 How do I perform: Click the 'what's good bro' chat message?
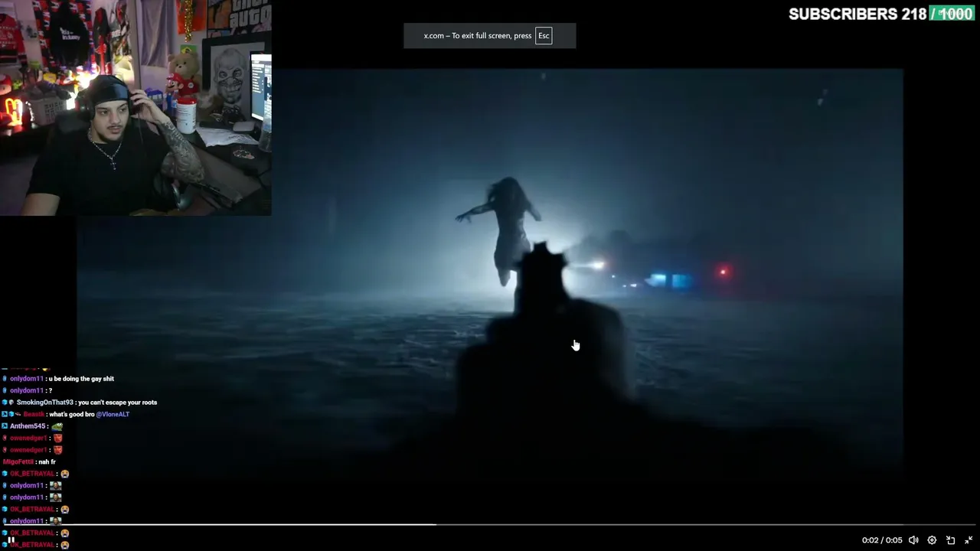[72, 414]
